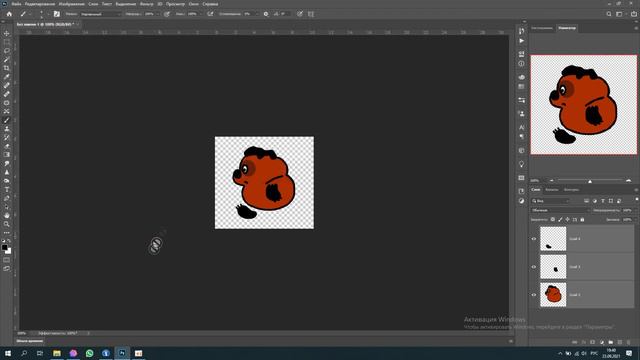Select the Hand tool
The image size is (640, 360).
[7, 215]
